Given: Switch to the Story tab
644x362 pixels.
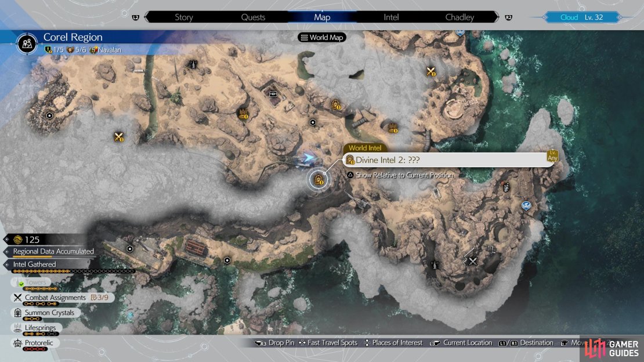Looking at the screenshot, I should click(183, 17).
